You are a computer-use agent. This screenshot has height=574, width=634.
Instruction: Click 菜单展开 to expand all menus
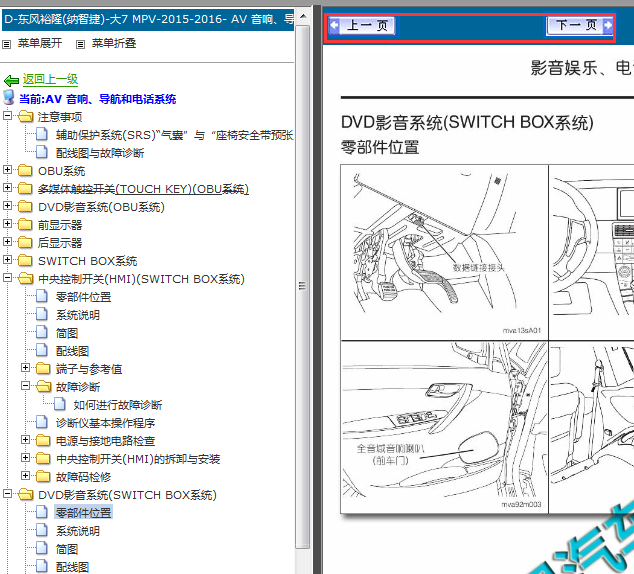tap(40, 43)
